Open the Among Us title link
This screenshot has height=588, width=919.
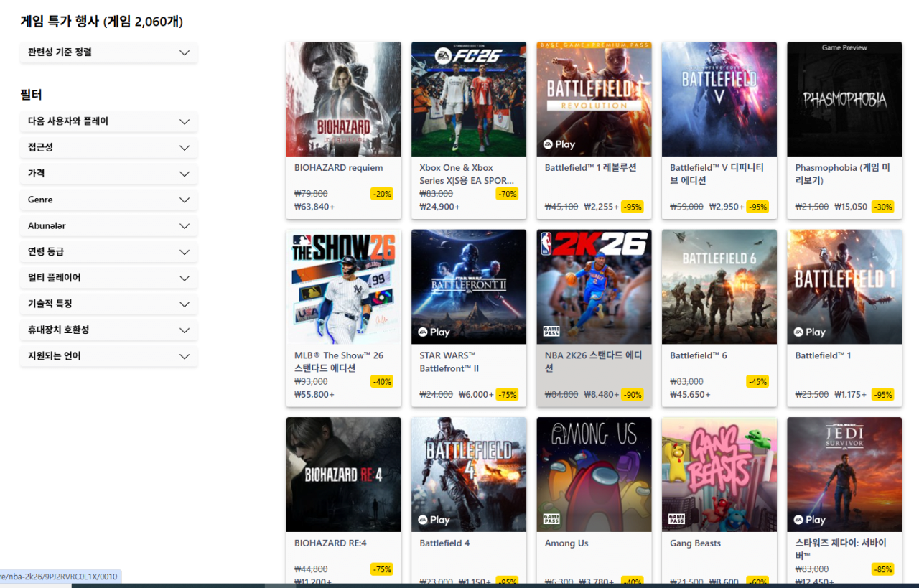[566, 543]
